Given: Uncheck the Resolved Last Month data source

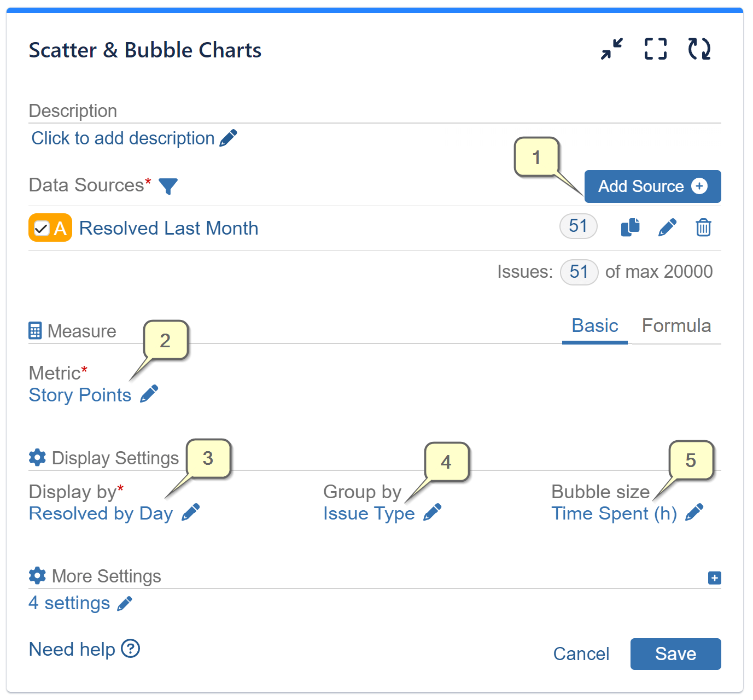Looking at the screenshot, I should click(41, 228).
